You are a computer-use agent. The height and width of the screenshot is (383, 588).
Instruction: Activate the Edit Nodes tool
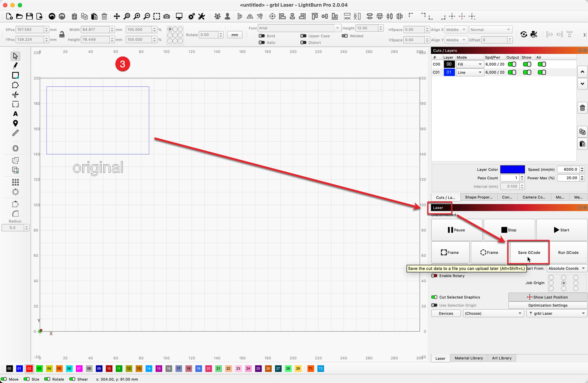(x=15, y=95)
